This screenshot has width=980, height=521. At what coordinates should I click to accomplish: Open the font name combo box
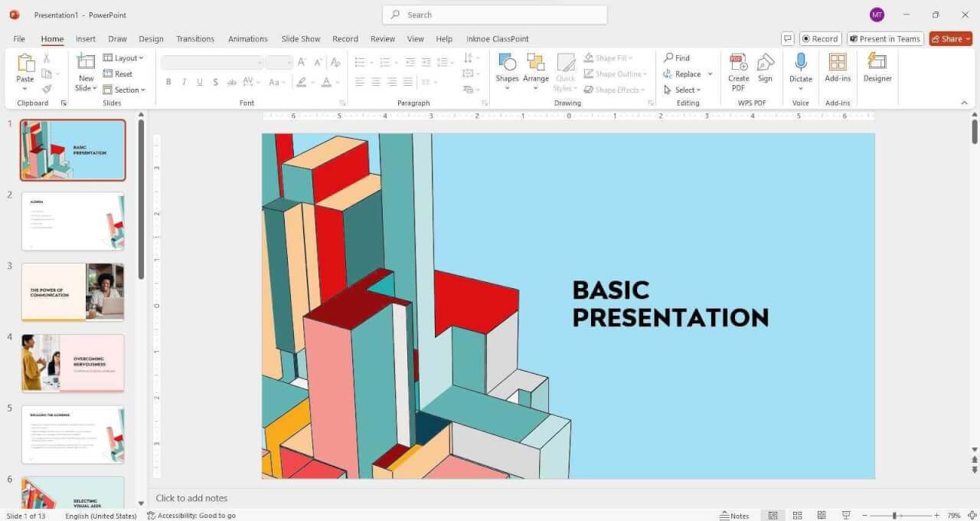[x=213, y=62]
